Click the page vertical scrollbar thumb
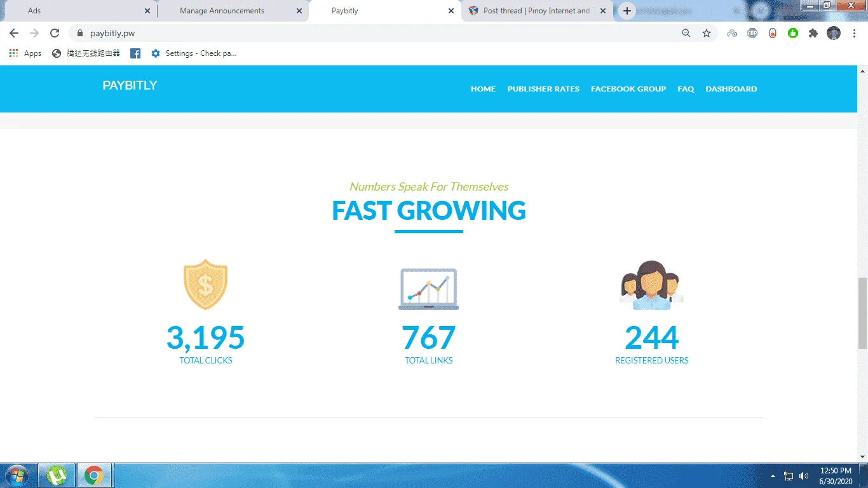Image resolution: width=868 pixels, height=488 pixels. 862,313
